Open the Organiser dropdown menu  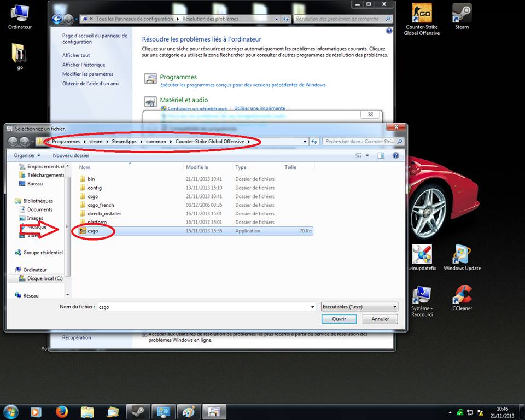click(x=27, y=155)
